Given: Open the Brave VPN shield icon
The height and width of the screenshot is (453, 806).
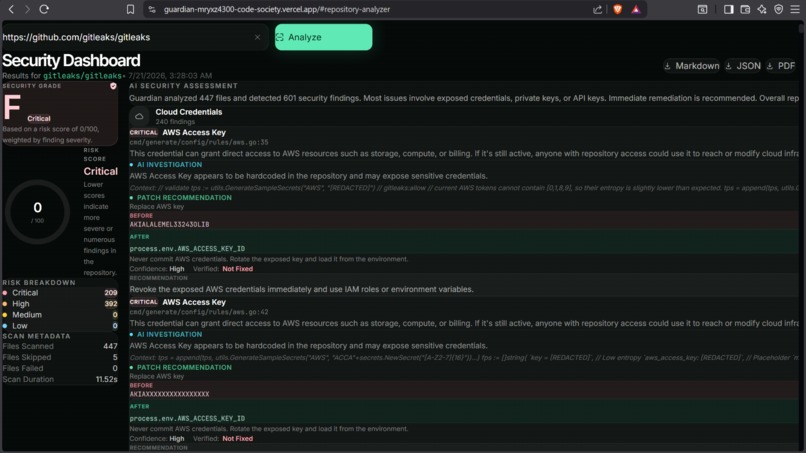Looking at the screenshot, I should click(x=779, y=9).
